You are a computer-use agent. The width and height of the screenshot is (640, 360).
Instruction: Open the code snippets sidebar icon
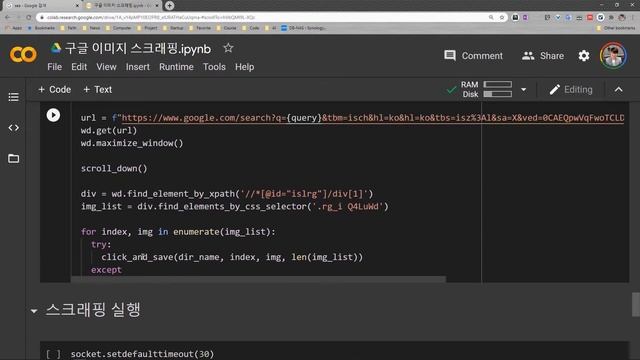pos(13,128)
